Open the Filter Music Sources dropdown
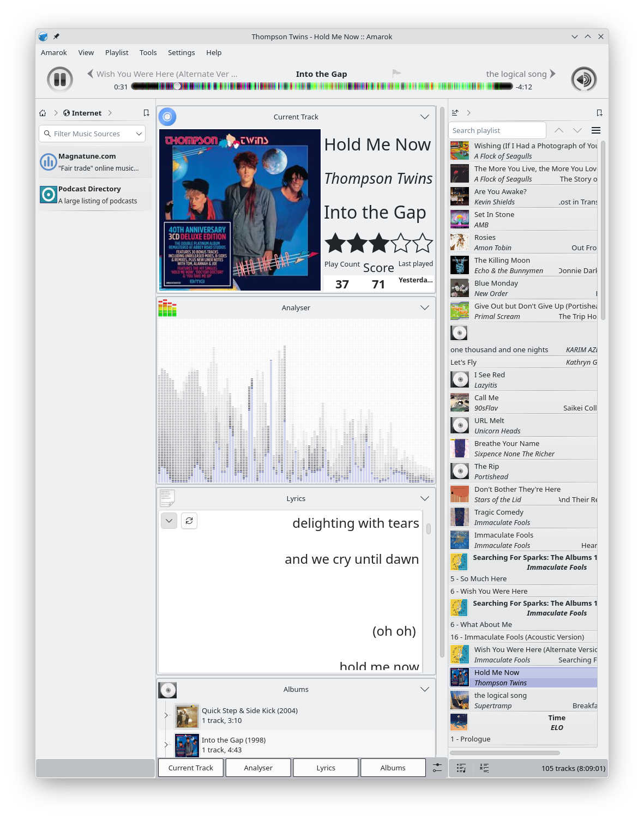The width and height of the screenshot is (644, 820). (139, 134)
